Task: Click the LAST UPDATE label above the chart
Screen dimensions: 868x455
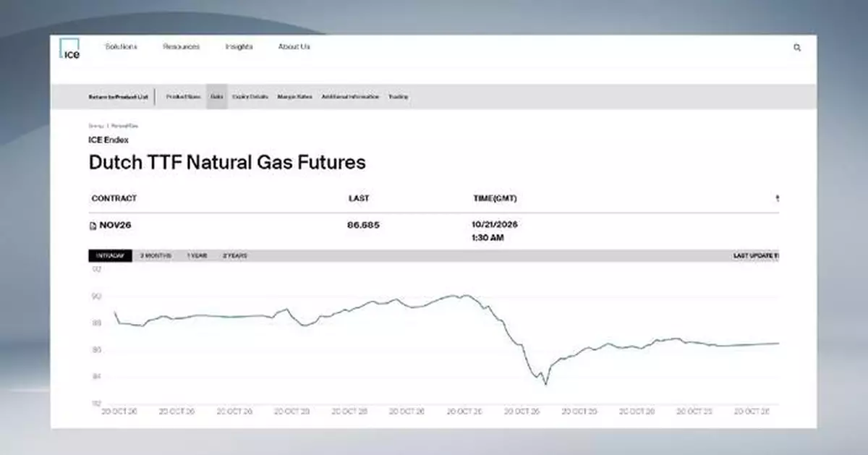Action: tap(756, 256)
